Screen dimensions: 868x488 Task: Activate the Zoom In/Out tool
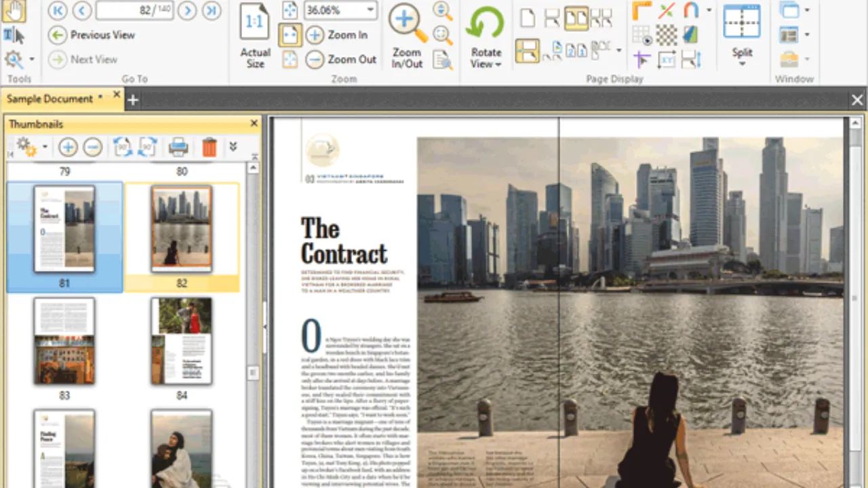click(408, 35)
